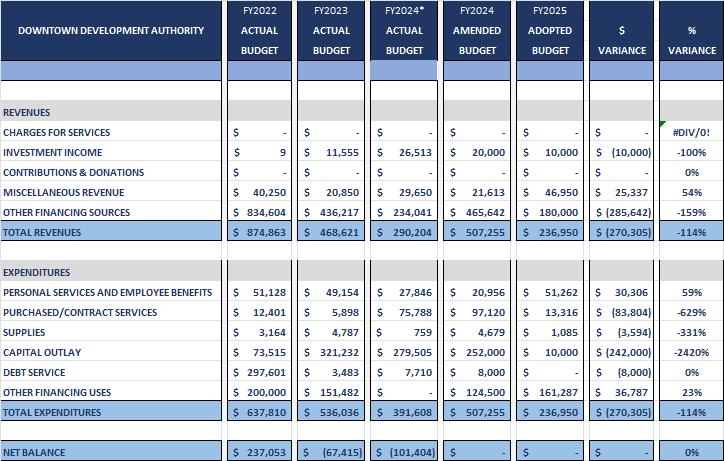Click the NET BALANCE row label
Viewport: 724px width, 461px height.
coord(34,452)
